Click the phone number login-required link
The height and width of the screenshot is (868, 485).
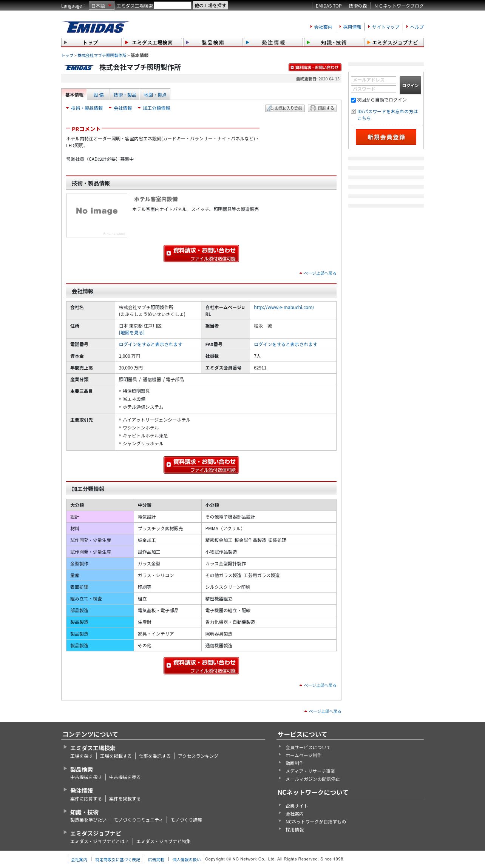(151, 345)
